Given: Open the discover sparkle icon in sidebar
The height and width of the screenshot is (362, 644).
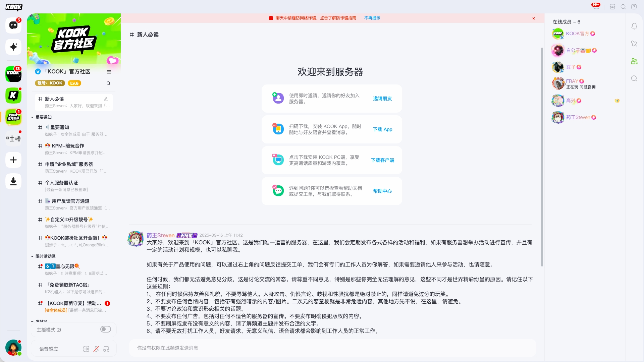Looking at the screenshot, I should pyautogui.click(x=13, y=47).
